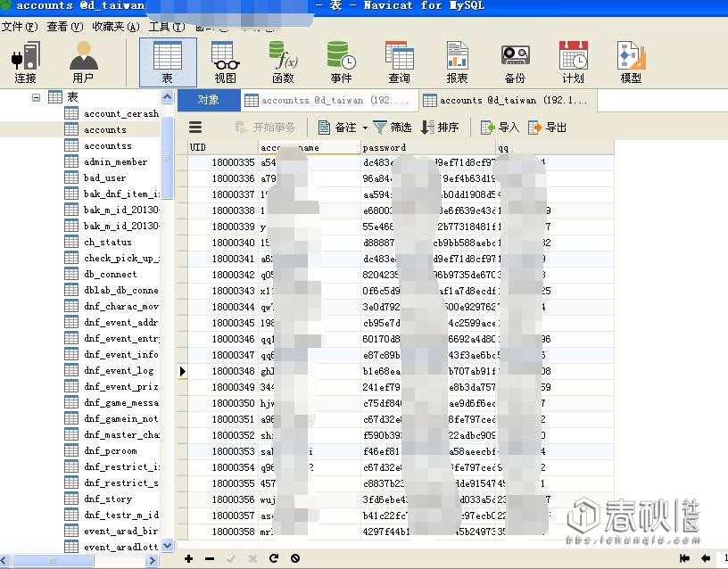Click the refresh button in bottom bar
Image resolution: width=728 pixels, height=569 pixels.
point(274,559)
